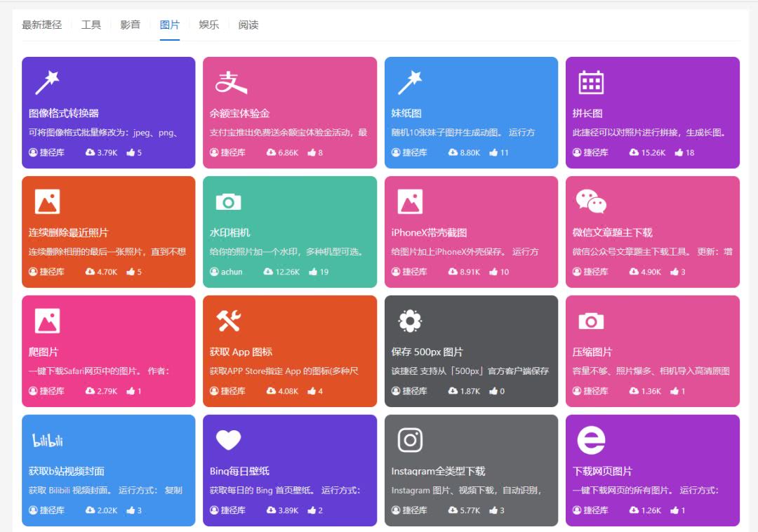Viewport: 758px width, 532px height.
Task: Click the heart icon on Bing每日壁纸 card
Action: pyautogui.click(x=228, y=441)
